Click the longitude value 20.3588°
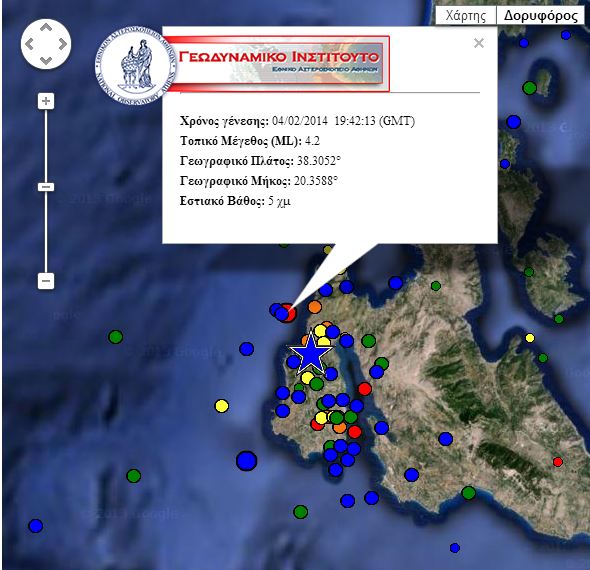The height and width of the screenshot is (570, 590). tap(316, 181)
